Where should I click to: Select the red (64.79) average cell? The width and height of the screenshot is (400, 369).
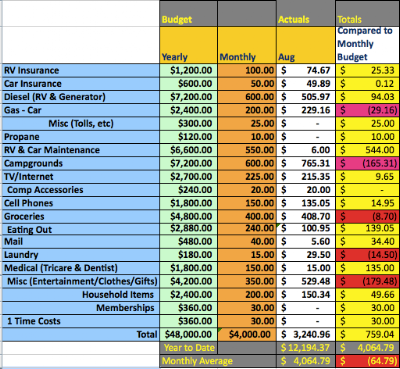pyautogui.click(x=367, y=361)
